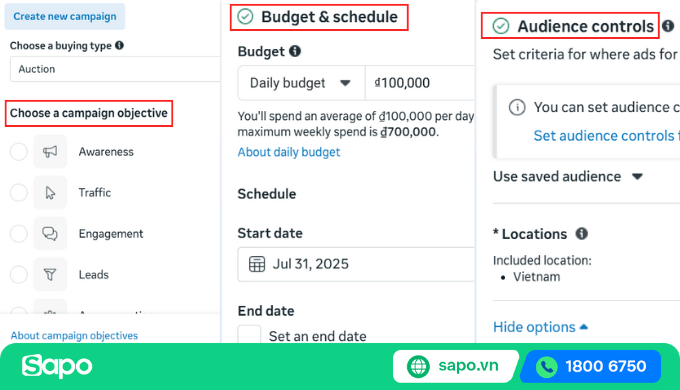Click circled info icon in audience notice
680x390 pixels.
[x=517, y=107]
